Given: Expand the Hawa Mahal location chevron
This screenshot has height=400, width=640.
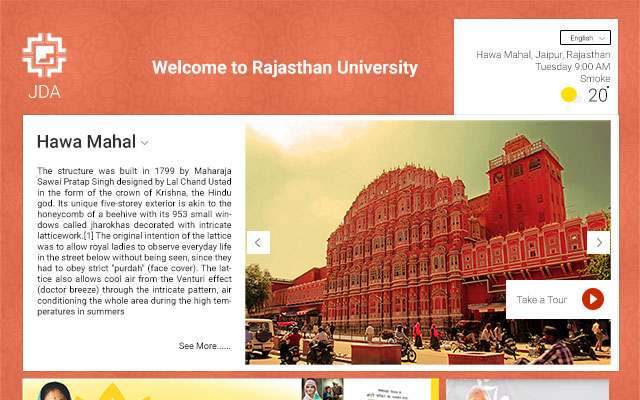Looking at the screenshot, I should pyautogui.click(x=144, y=143).
